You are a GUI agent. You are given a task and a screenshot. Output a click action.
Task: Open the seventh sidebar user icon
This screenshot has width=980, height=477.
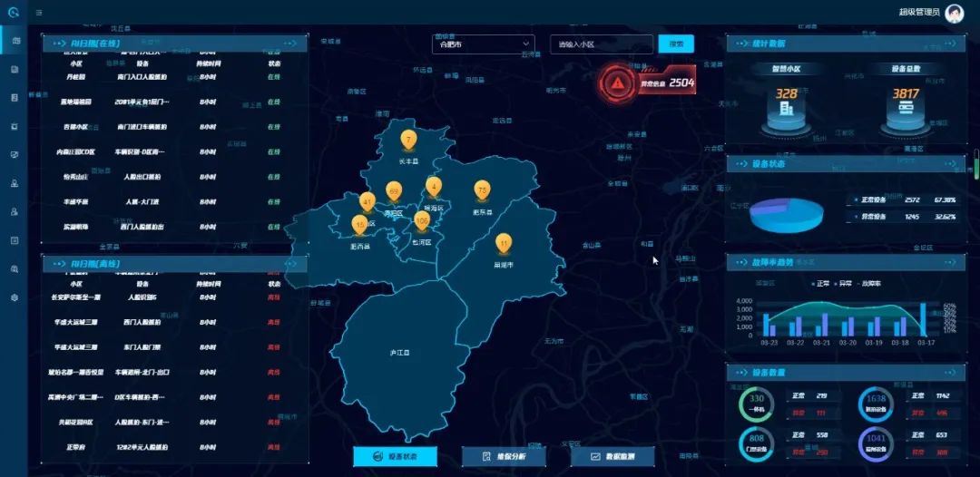coord(15,211)
